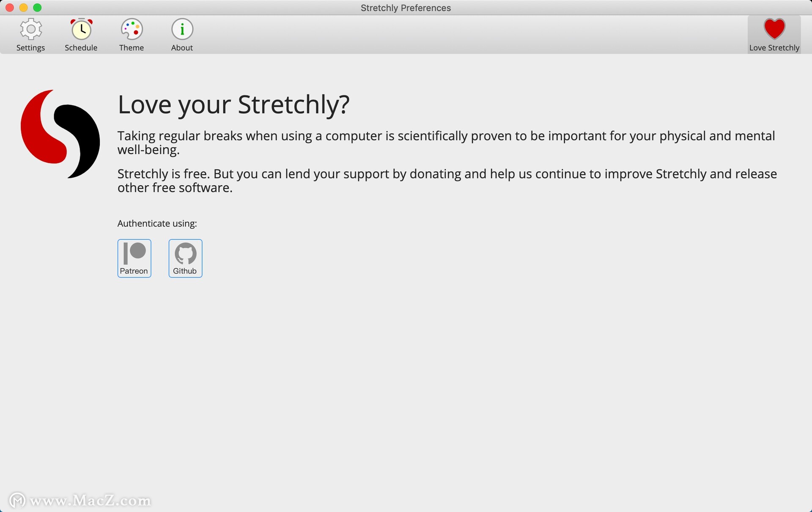Switch to the Schedule tab
This screenshot has width=812, height=512.
[80, 33]
